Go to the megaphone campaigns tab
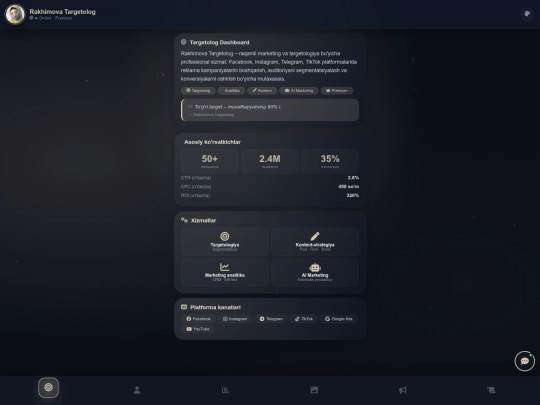Image resolution: width=540 pixels, height=405 pixels. tap(403, 390)
